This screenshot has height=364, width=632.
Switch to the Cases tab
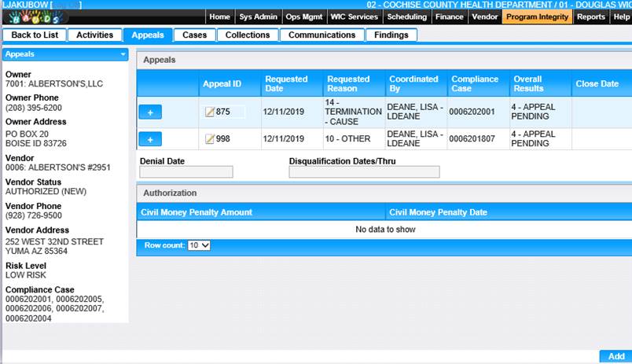tap(194, 35)
